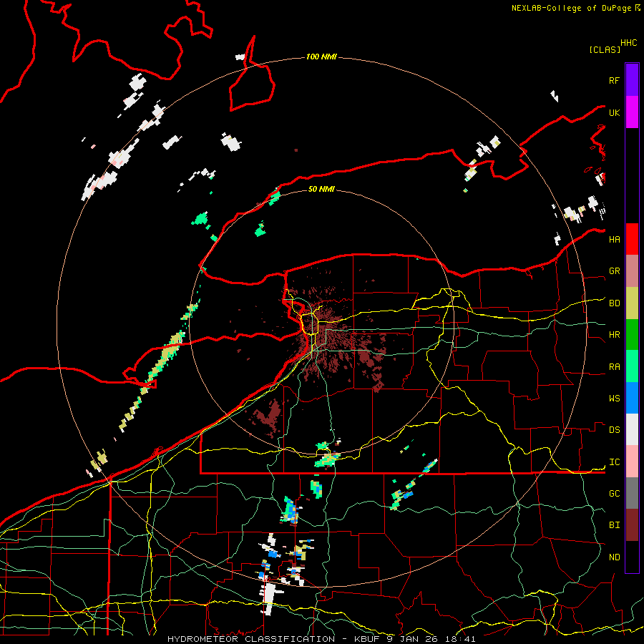The image size is (644, 644).
Task: Click the GC gray legend swatch
Action: pyautogui.click(x=632, y=493)
